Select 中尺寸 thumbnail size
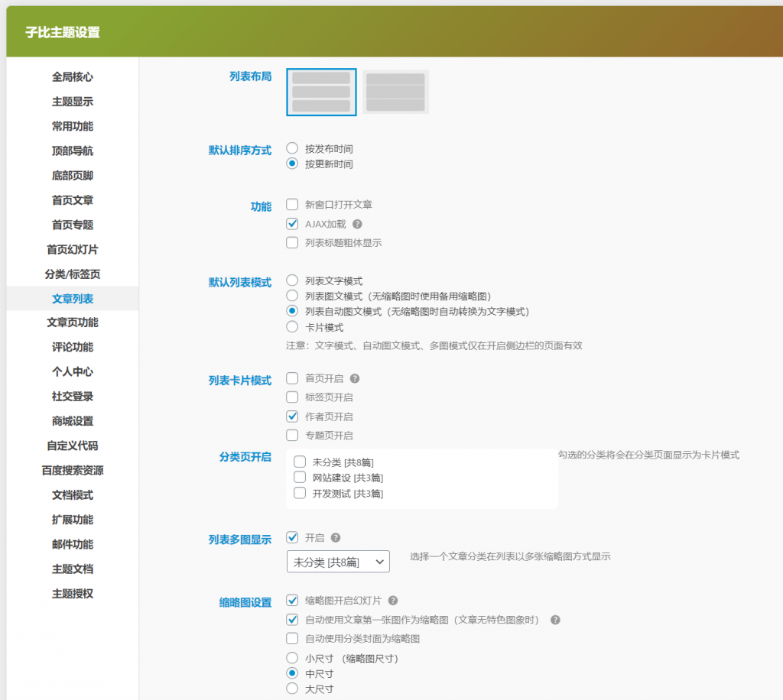Screen dimensions: 783x700 coord(292,673)
